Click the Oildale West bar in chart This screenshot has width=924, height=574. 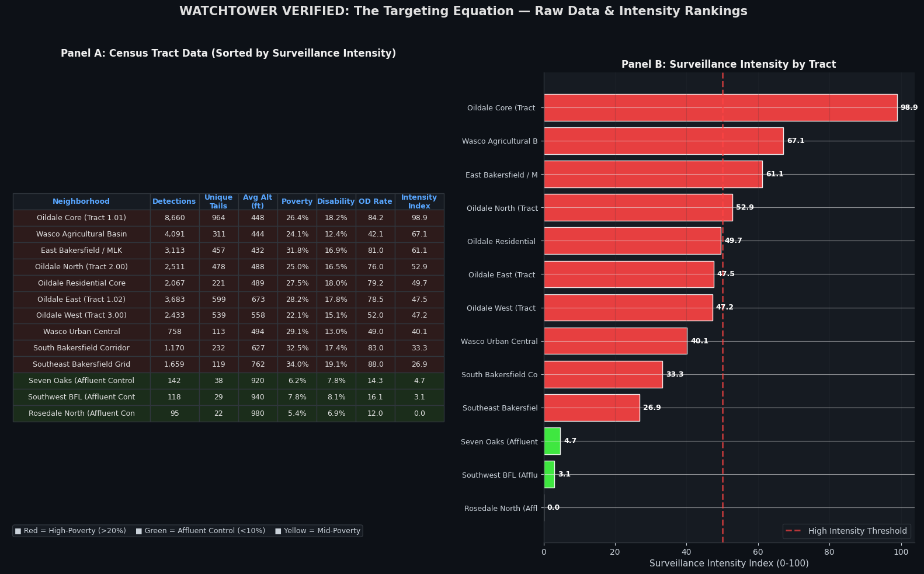pos(628,307)
